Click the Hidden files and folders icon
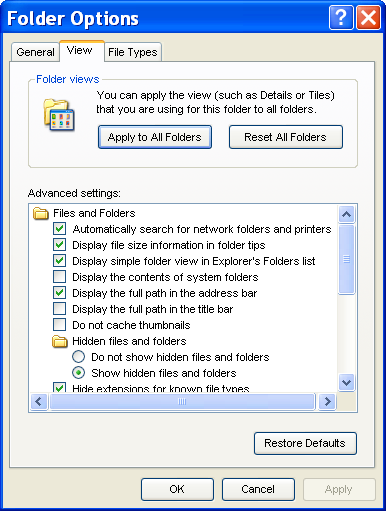Screen dimensions: 386x511 coord(60,341)
